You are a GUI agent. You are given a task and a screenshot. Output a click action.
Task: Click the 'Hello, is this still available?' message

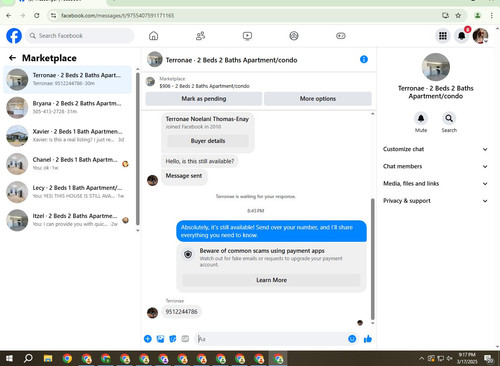(200, 161)
